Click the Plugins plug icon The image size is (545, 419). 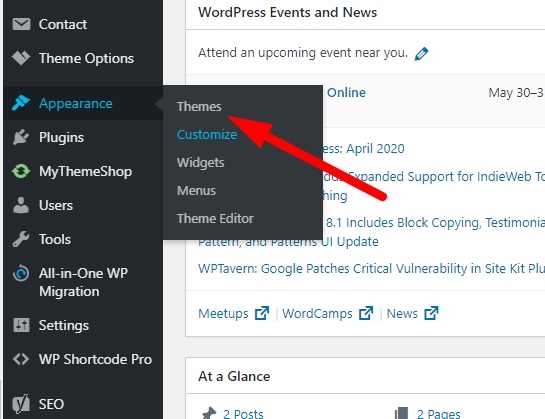(21, 137)
